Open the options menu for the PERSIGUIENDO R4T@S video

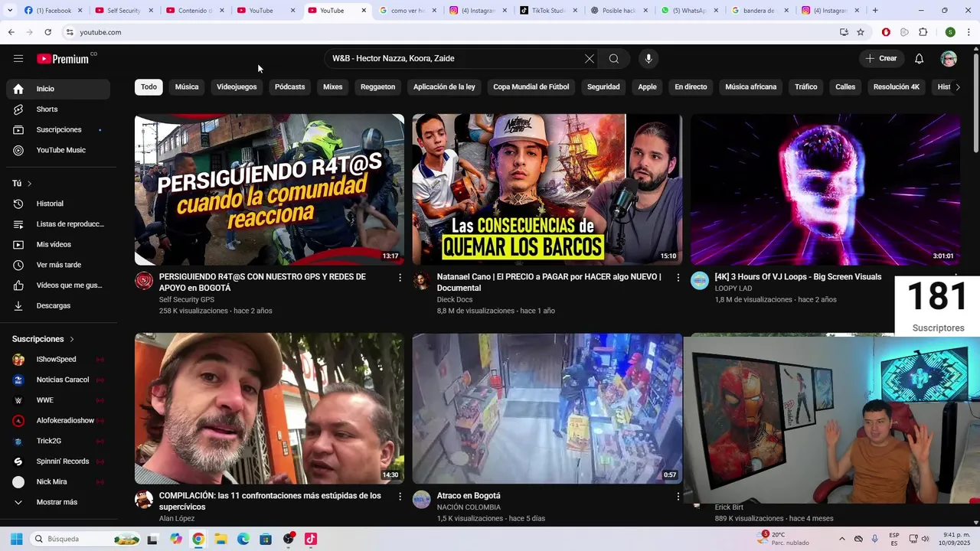(x=400, y=278)
